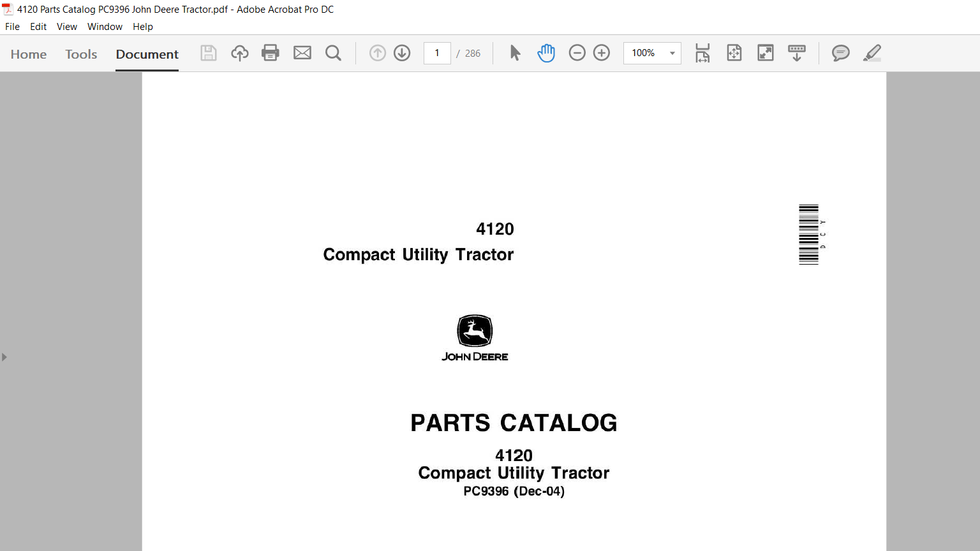Click the fit width scrolling icon
Screen dimensions: 980x551
[x=702, y=53]
